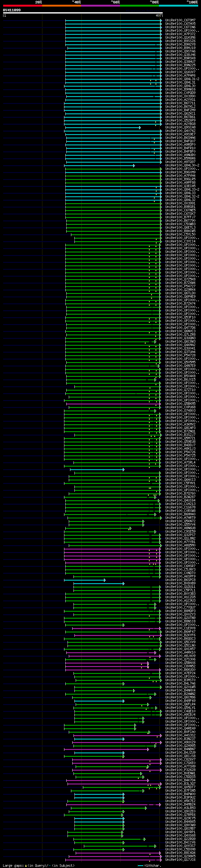Select hit label UniRef100_Q4UI64

coord(180,500)
